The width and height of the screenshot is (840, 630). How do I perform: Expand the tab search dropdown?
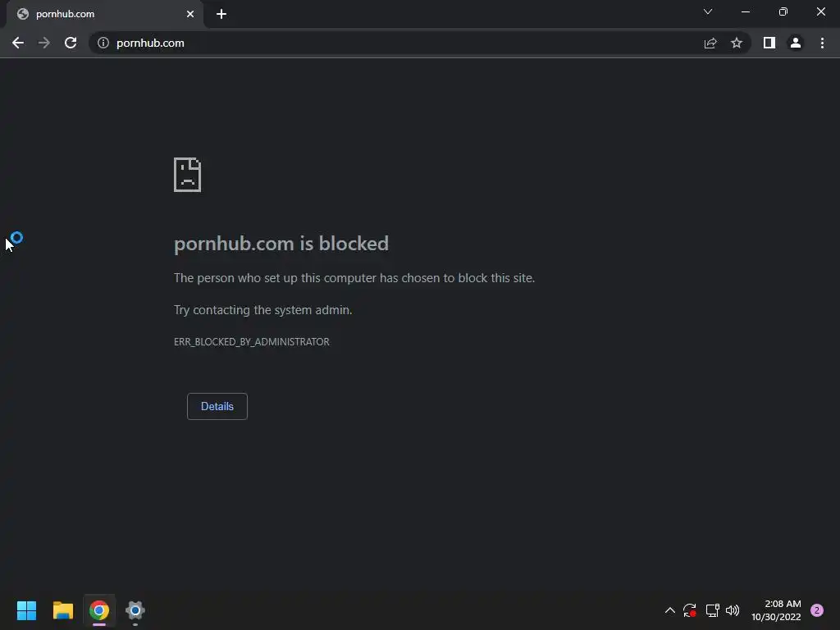pyautogui.click(x=708, y=11)
